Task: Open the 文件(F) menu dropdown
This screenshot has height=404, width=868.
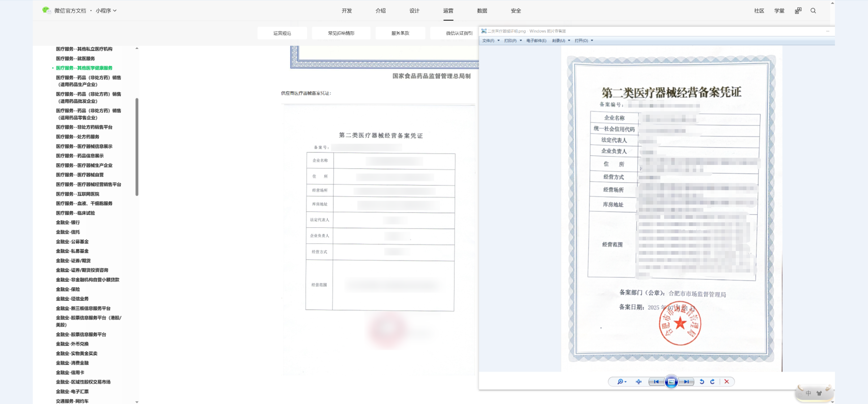Action: pos(491,41)
